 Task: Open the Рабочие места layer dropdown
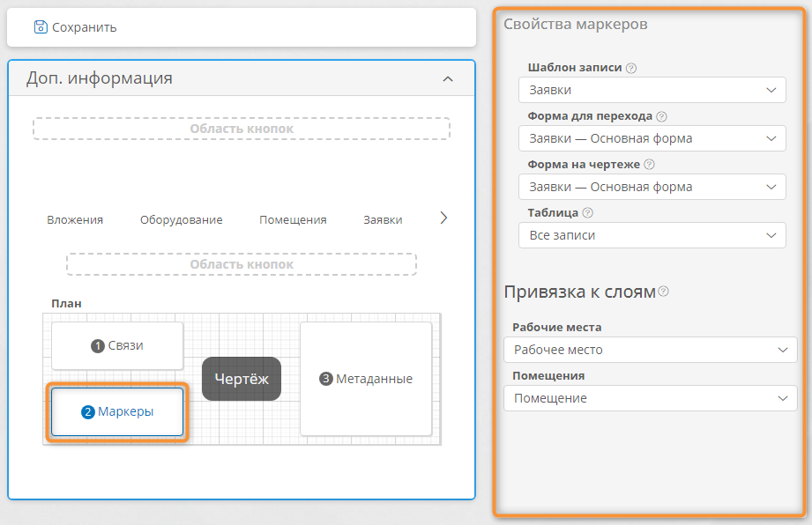pos(651,351)
